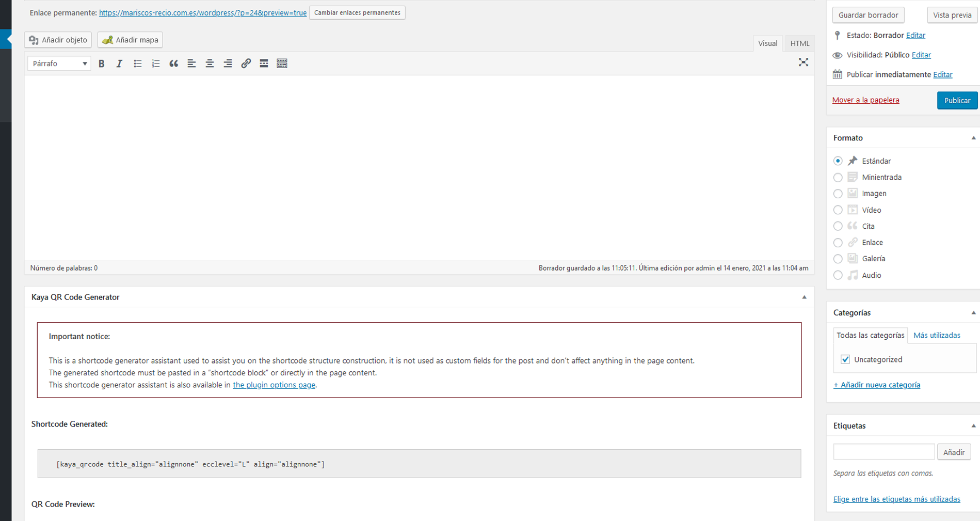Click the 'Borrador guardado a las 11:05:11' status
The image size is (980, 521).
pyautogui.click(x=587, y=268)
